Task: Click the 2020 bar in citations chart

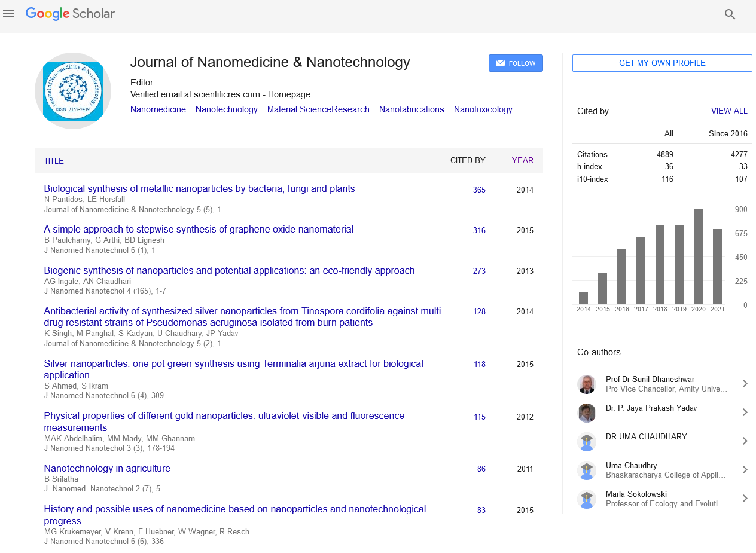Action: pos(698,256)
